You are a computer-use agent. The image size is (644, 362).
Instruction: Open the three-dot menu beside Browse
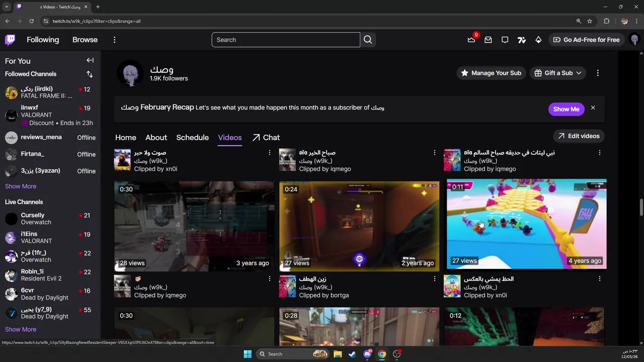pos(114,40)
